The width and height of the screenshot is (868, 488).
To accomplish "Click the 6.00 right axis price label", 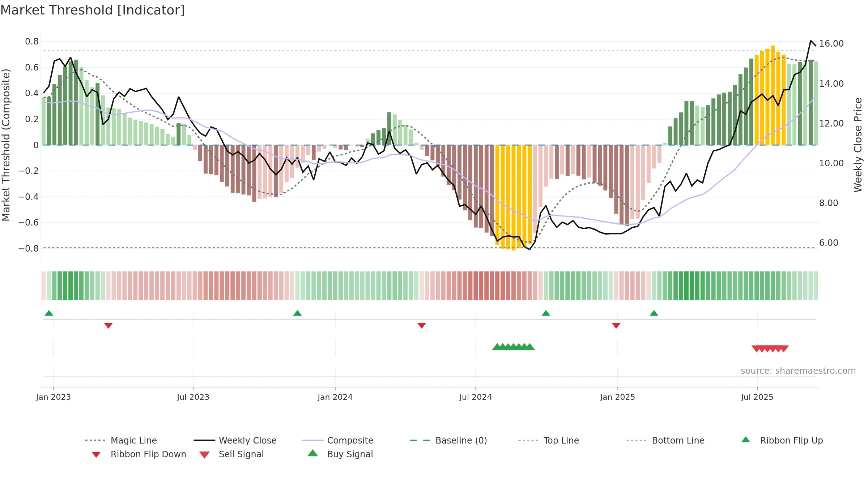I will click(x=829, y=243).
